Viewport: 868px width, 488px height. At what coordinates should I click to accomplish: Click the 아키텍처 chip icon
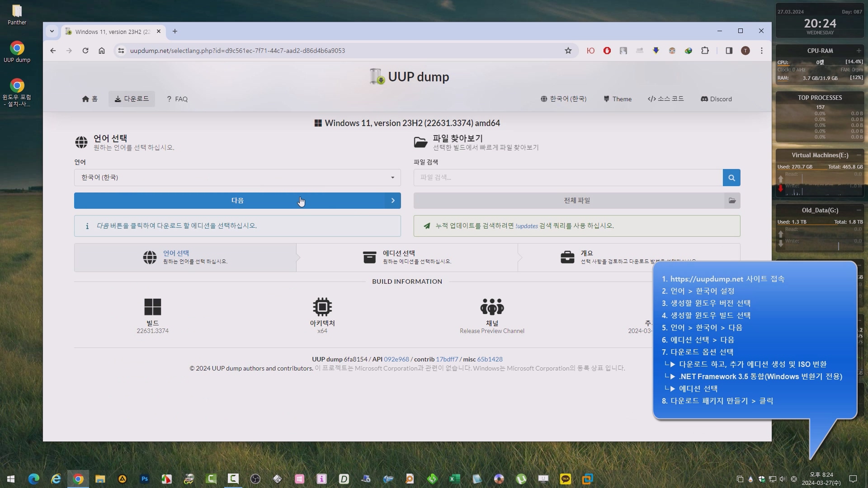pos(322,307)
